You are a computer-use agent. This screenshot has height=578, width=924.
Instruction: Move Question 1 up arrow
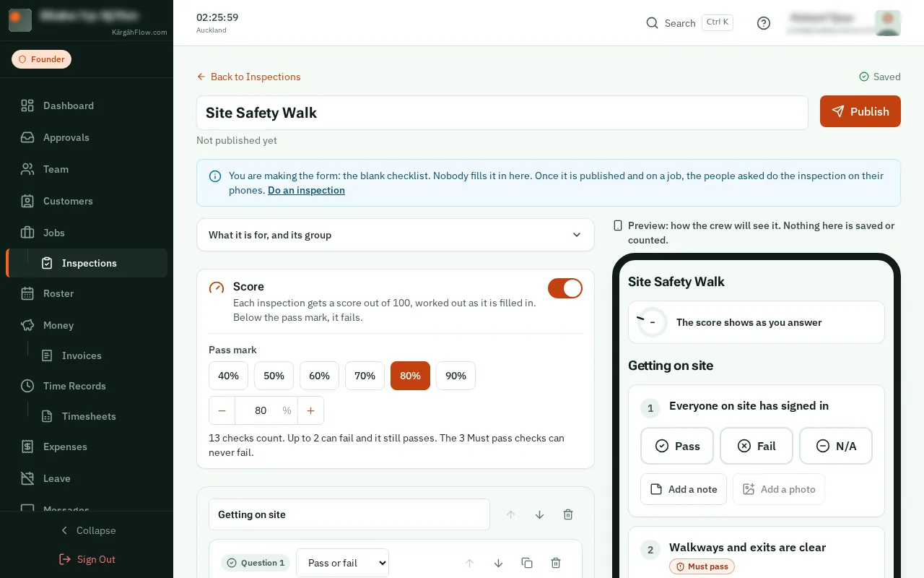click(x=469, y=563)
